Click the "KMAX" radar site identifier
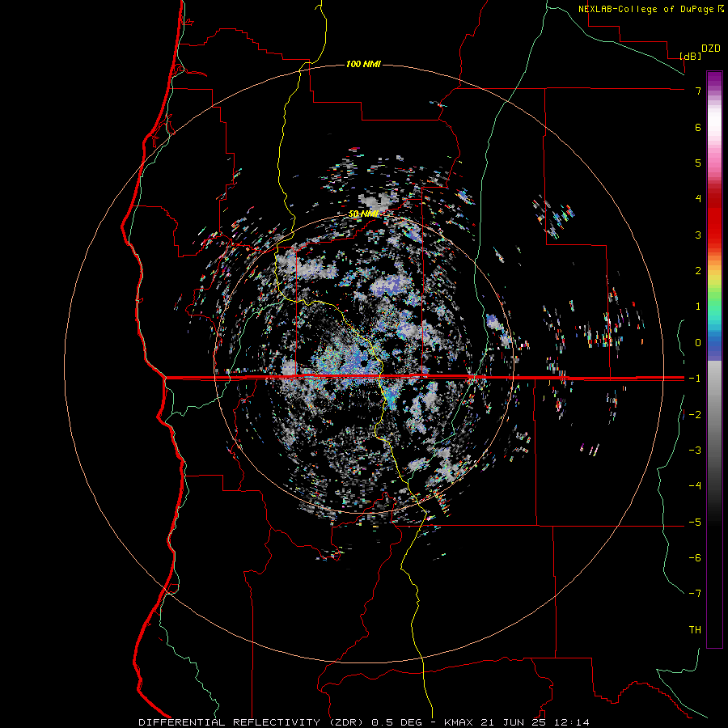The image size is (728, 728). (x=459, y=722)
